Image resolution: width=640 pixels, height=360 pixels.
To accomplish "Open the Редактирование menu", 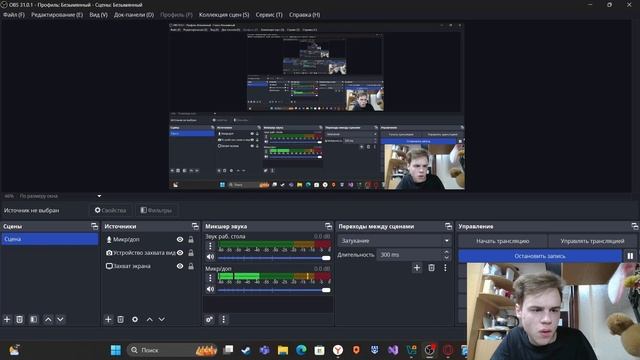I will (57, 15).
